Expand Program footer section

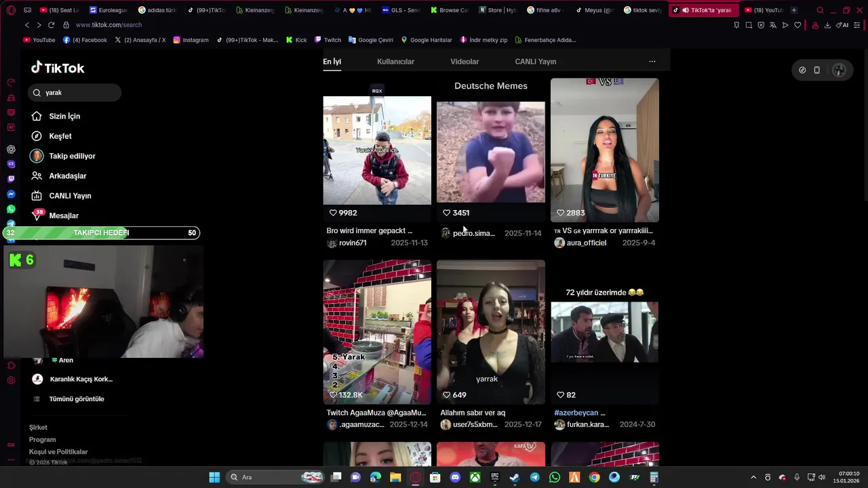tap(42, 440)
